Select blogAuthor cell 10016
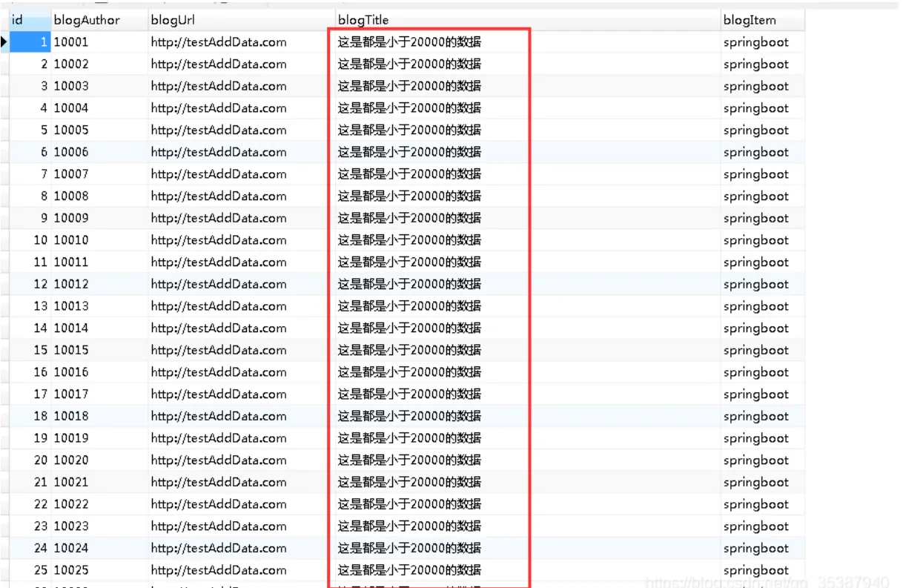903x588 pixels. [99, 372]
